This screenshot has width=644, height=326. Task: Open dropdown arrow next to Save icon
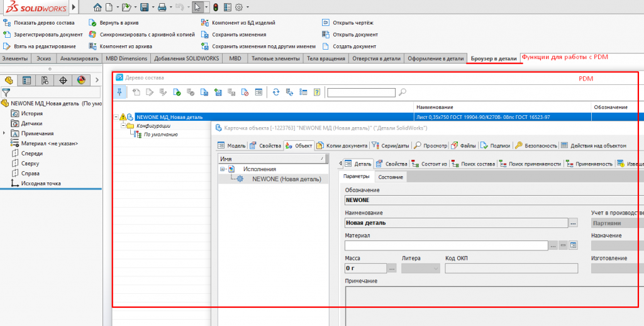pos(153,8)
